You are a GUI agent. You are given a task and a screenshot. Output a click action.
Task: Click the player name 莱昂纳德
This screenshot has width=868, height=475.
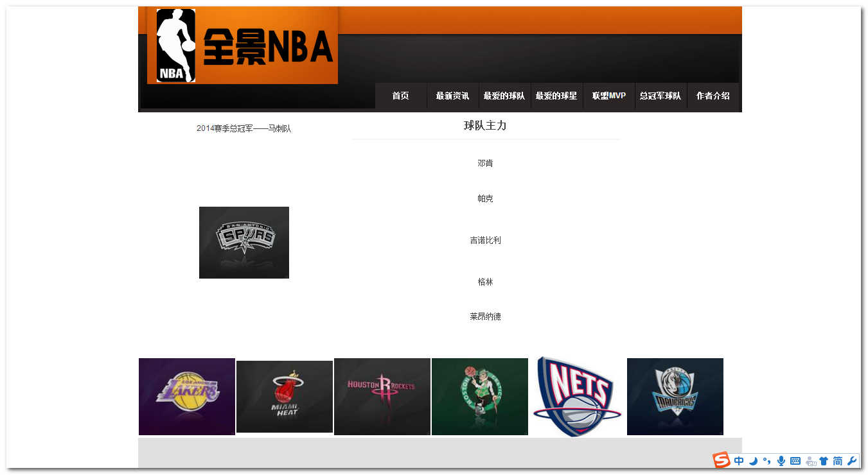pyautogui.click(x=485, y=317)
